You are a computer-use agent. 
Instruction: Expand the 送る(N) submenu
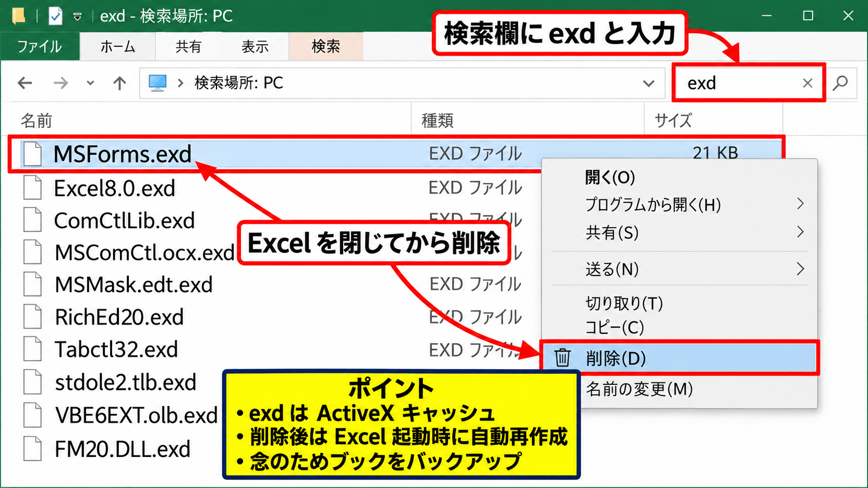point(679,269)
